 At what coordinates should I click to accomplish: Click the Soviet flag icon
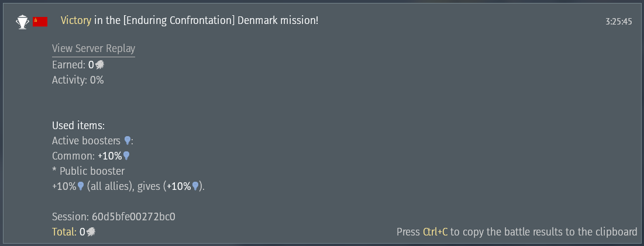(40, 22)
